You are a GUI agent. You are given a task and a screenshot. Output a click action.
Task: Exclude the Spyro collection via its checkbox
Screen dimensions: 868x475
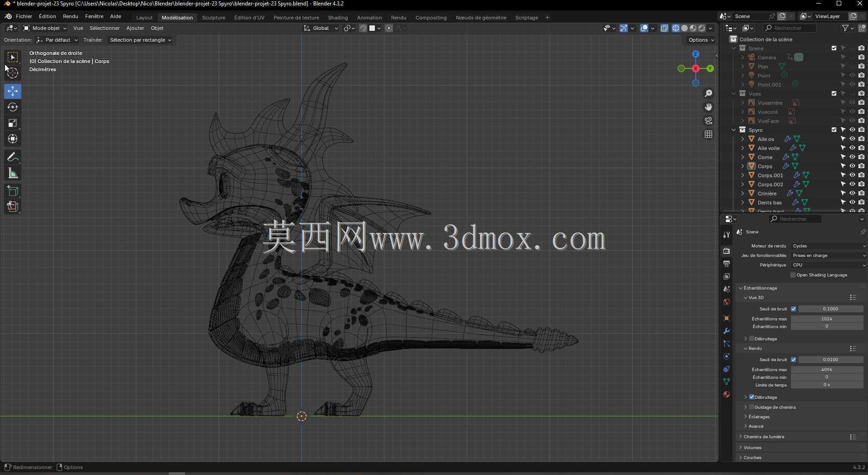834,130
